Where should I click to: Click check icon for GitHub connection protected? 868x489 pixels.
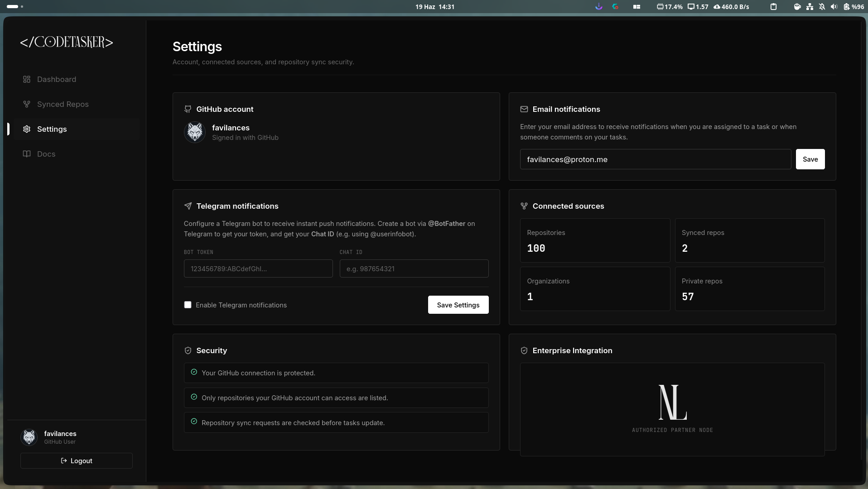tap(194, 372)
